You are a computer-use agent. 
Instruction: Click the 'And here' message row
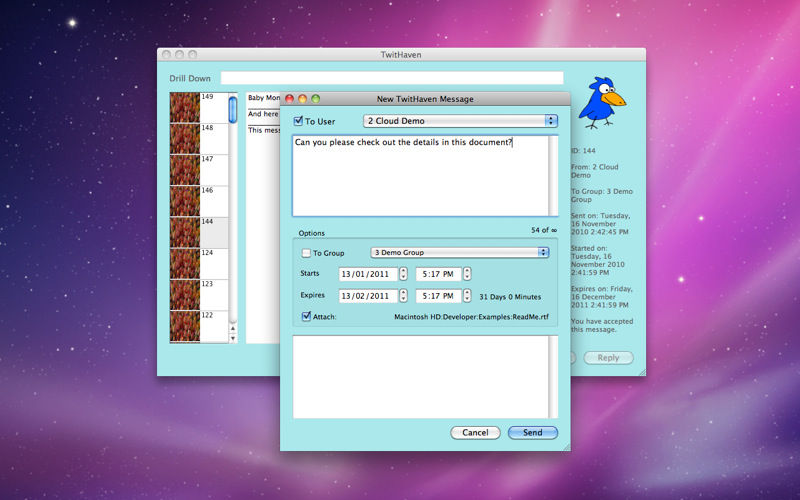click(x=264, y=114)
